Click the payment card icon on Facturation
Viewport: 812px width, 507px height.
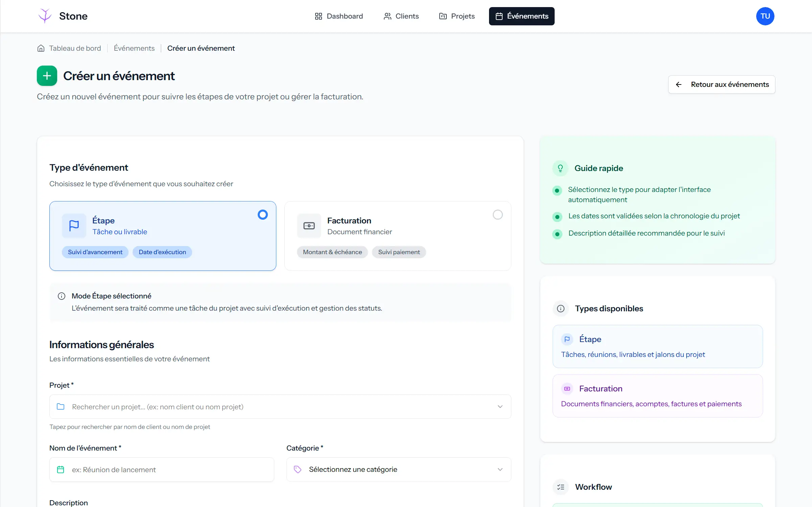[309, 225]
